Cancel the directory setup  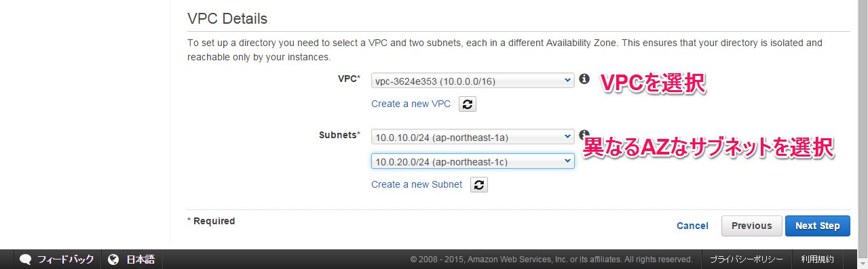click(692, 226)
